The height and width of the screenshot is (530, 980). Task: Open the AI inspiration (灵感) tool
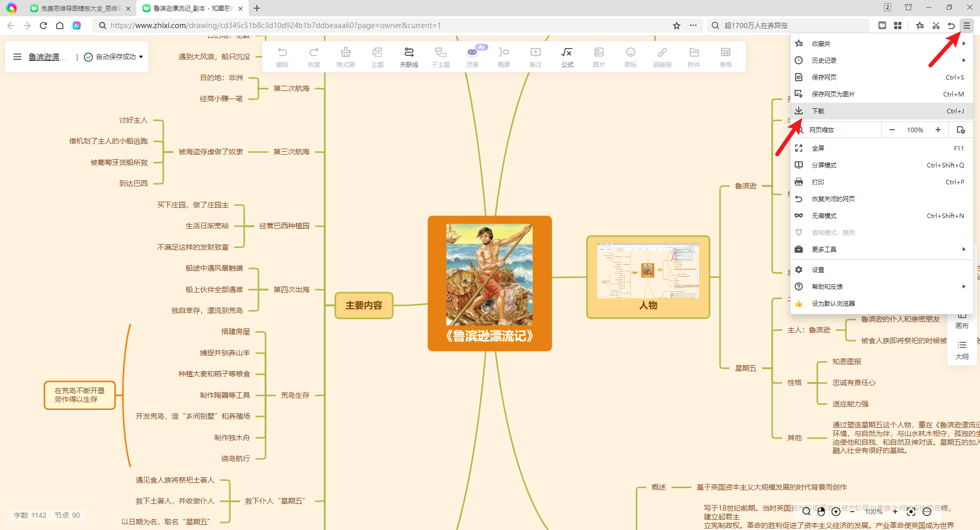point(472,57)
